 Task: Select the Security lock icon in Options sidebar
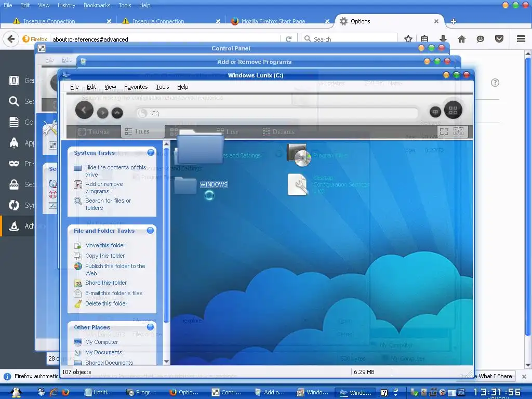[14, 184]
